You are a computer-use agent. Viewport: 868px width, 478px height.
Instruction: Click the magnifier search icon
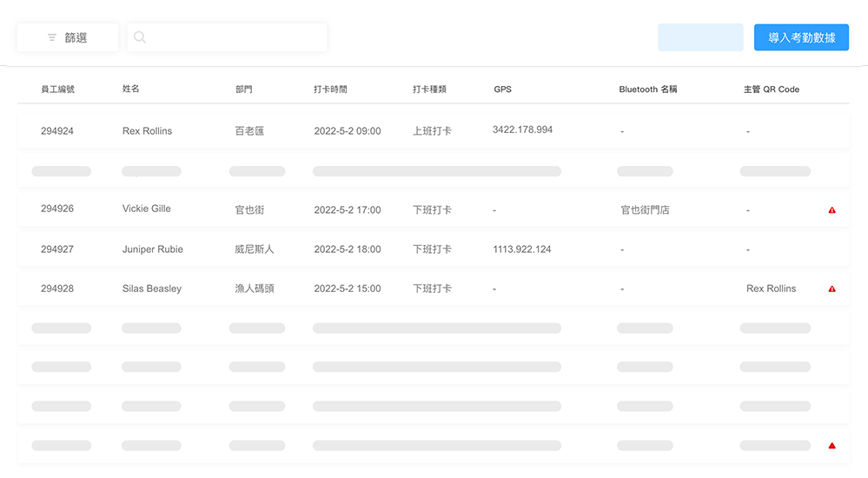pyautogui.click(x=140, y=37)
